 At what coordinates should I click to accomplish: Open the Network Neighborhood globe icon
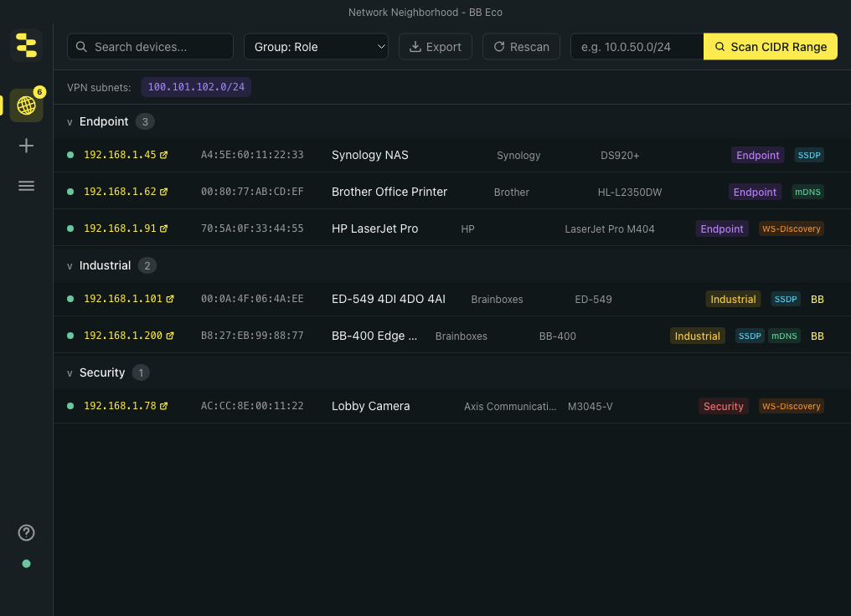[26, 105]
